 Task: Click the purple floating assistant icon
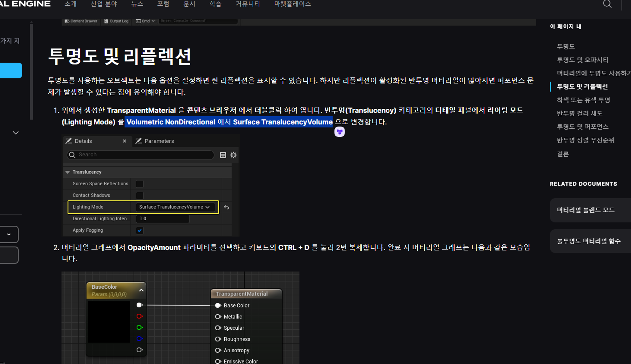click(339, 132)
